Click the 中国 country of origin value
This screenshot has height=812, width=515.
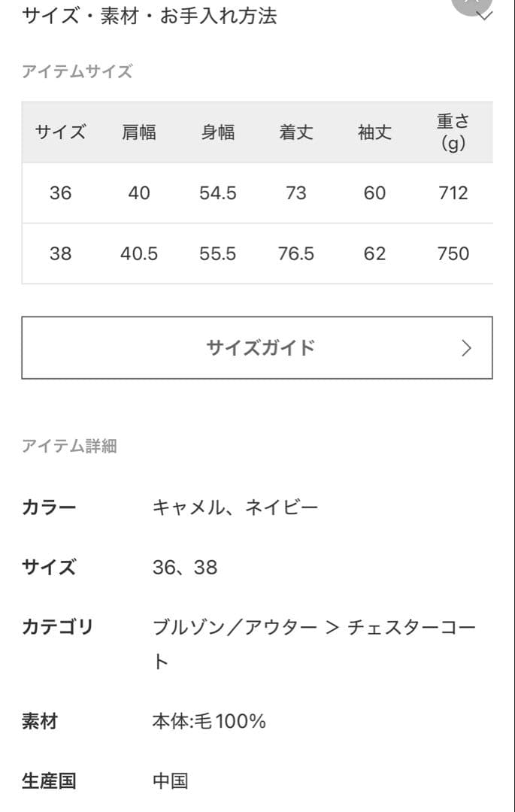pyautogui.click(x=170, y=781)
